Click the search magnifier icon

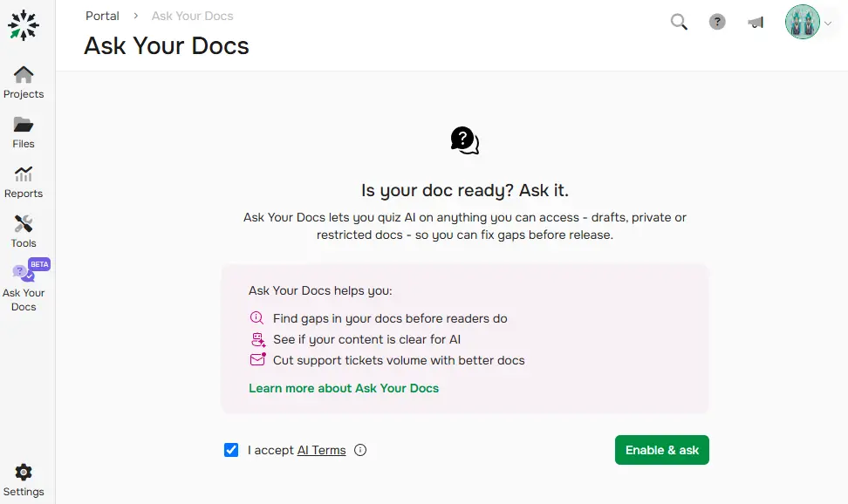point(679,22)
